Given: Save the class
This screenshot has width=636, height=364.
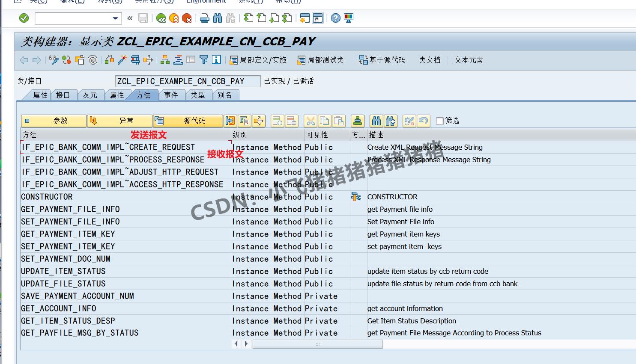Looking at the screenshot, I should [x=143, y=18].
